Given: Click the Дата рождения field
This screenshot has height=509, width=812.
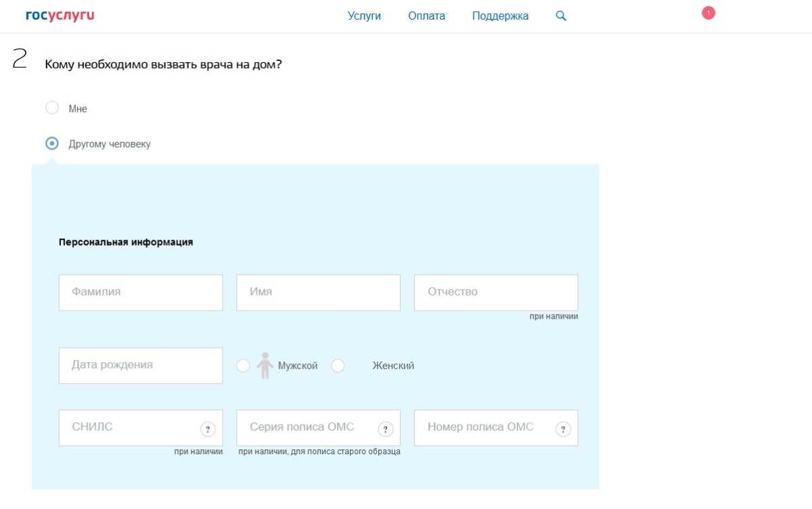Looking at the screenshot, I should 141,366.
